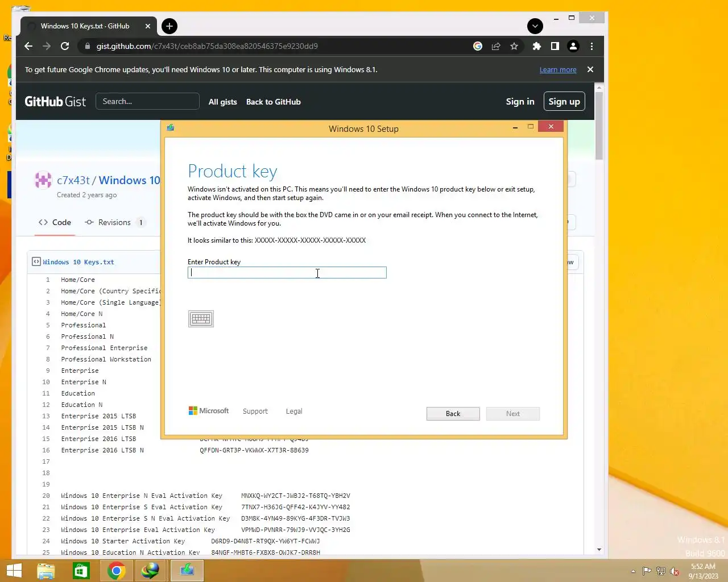Click the c7x43t avatar image

coord(43,180)
